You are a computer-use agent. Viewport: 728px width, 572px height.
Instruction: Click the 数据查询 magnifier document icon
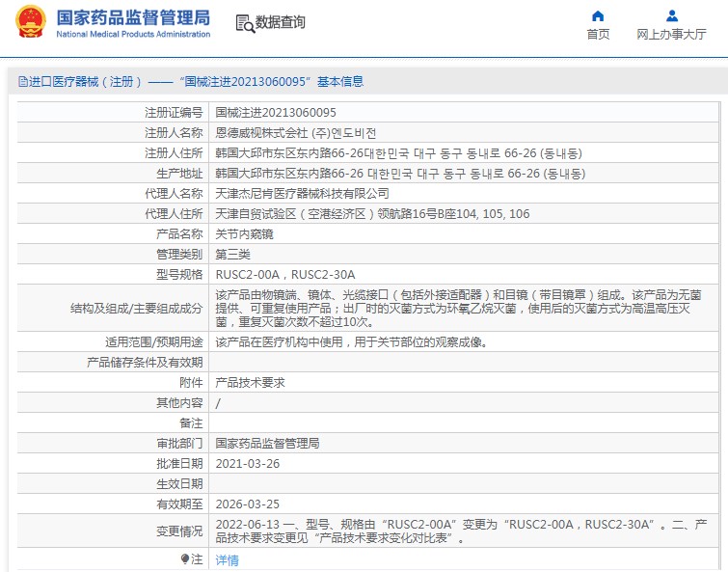click(244, 23)
